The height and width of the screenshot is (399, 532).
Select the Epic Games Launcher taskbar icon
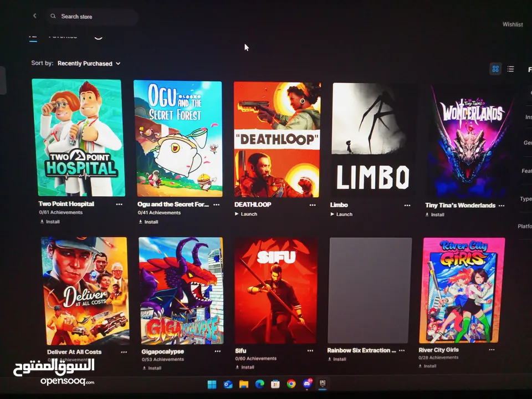(323, 383)
